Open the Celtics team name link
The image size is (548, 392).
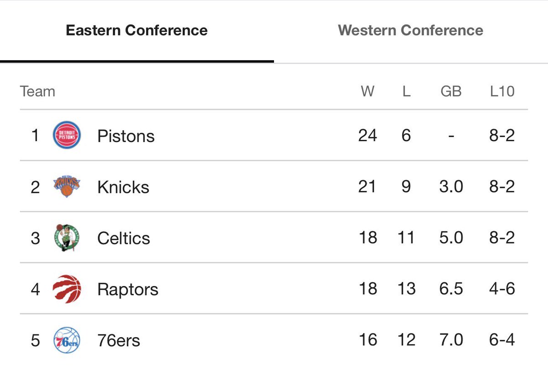tap(124, 238)
